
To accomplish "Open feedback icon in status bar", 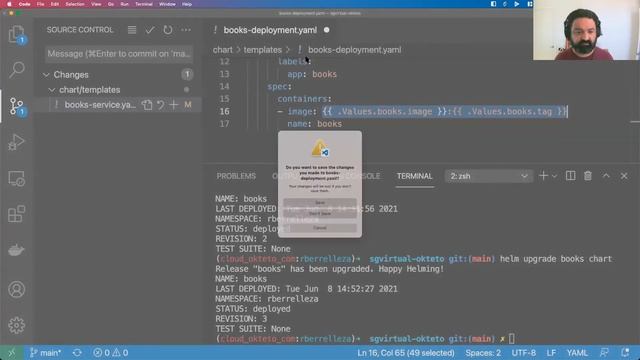I will click(604, 353).
